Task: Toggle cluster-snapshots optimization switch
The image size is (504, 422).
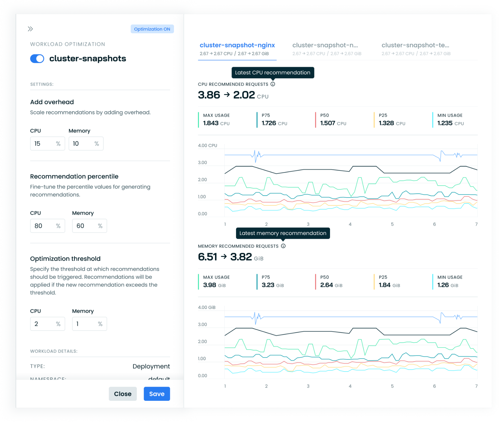Action: click(x=37, y=59)
